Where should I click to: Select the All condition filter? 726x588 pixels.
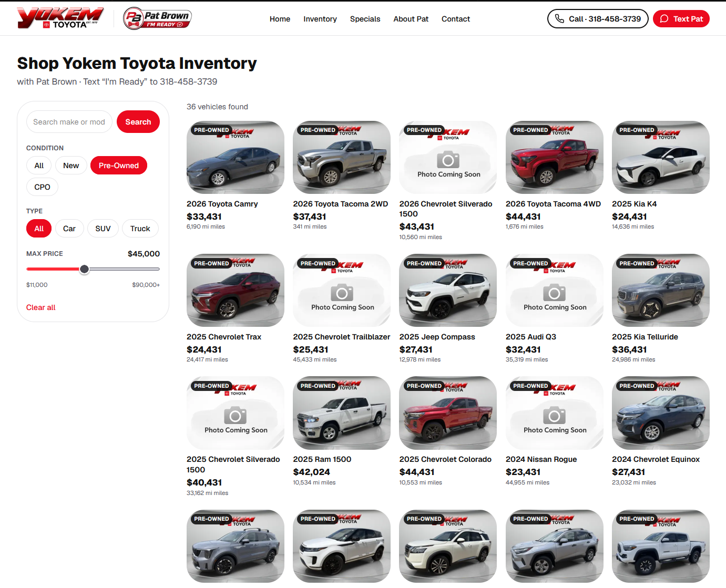[39, 166]
